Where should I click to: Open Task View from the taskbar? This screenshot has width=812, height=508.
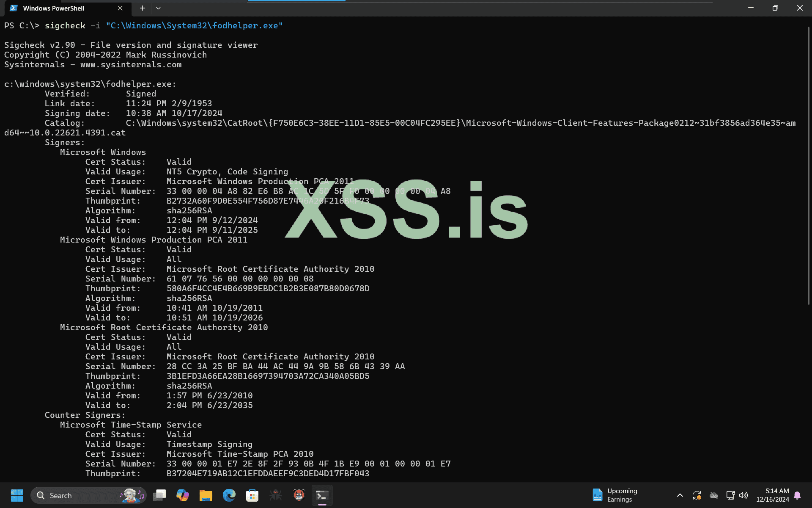pyautogui.click(x=159, y=495)
